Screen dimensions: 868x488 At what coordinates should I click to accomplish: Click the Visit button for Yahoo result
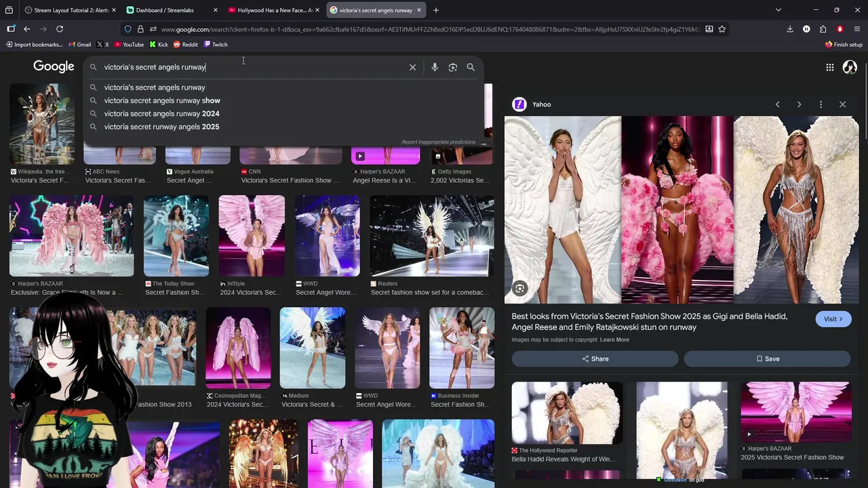point(833,319)
